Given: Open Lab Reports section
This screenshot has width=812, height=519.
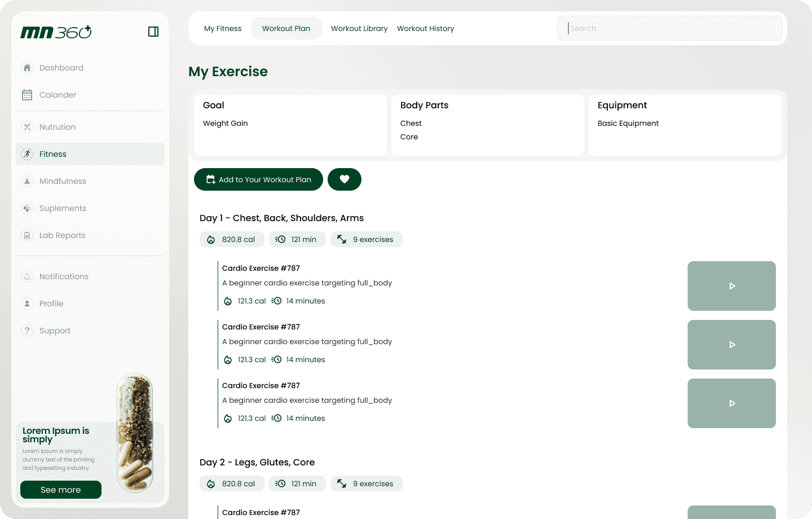Looking at the screenshot, I should point(90,235).
